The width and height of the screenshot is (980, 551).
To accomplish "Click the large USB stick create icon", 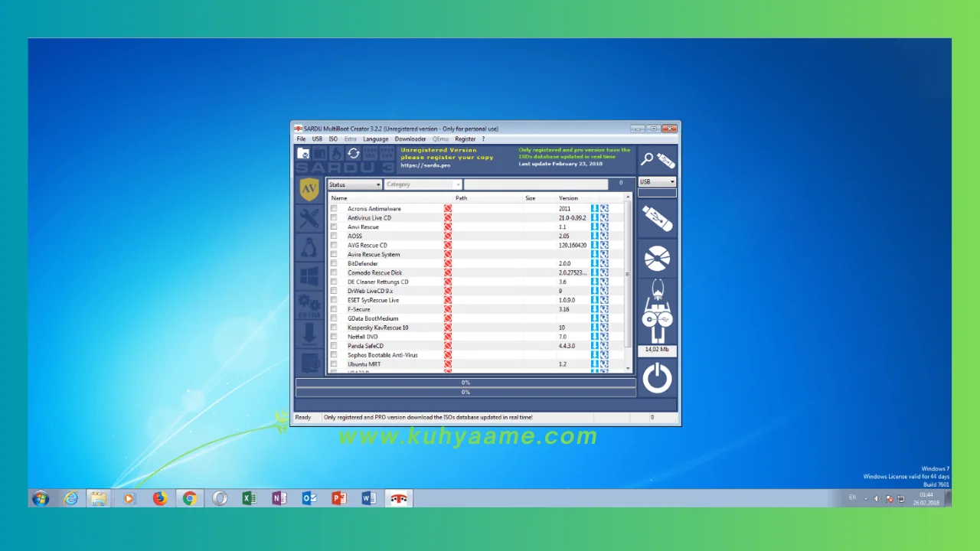I will click(657, 219).
